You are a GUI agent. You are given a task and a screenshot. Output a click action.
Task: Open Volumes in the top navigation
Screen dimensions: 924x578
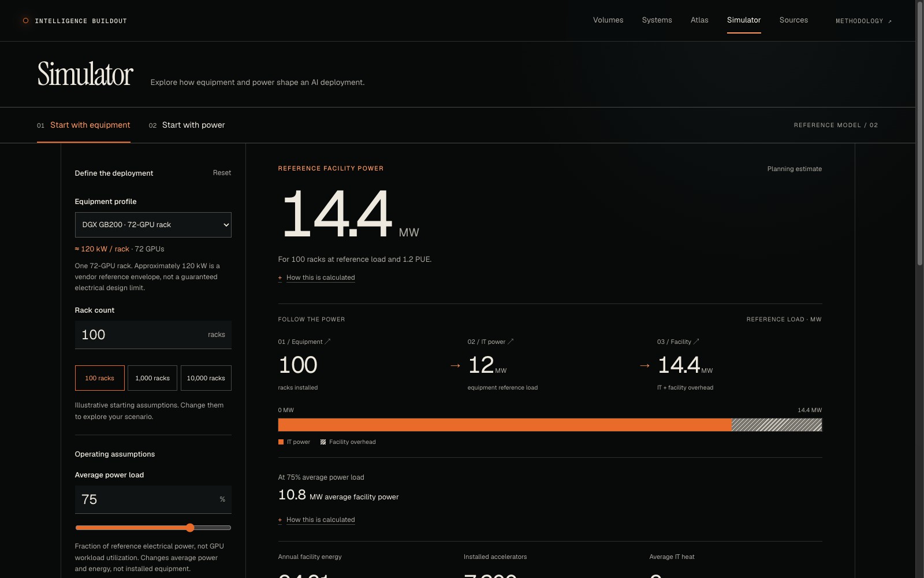[x=608, y=20]
